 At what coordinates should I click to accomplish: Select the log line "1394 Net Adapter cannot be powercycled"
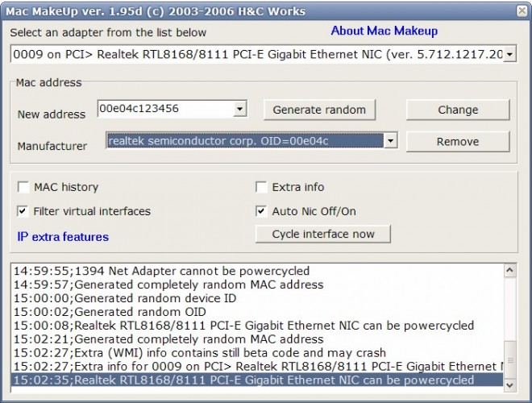[257, 271]
